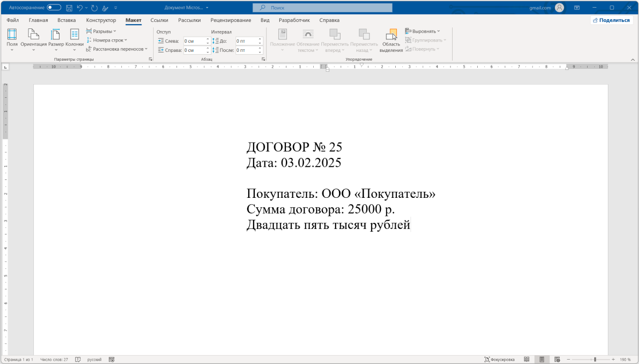This screenshot has height=364, width=639.
Task: Switch to the Рецензирование tab
Action: click(x=230, y=20)
